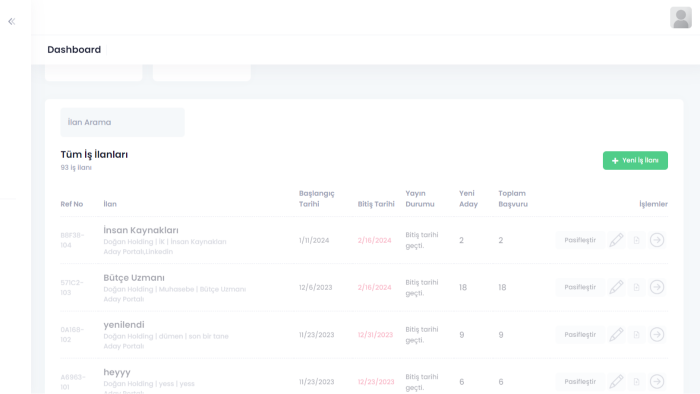Click the Yeni Aday column header
Screen dimensions: 700x394
point(468,199)
